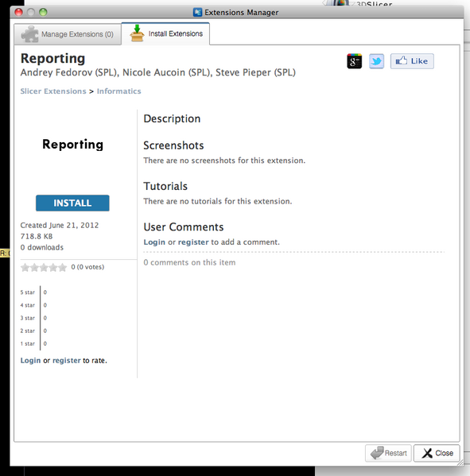Click '0 comments on this item' text
The width and height of the screenshot is (470, 476).
[x=189, y=262]
